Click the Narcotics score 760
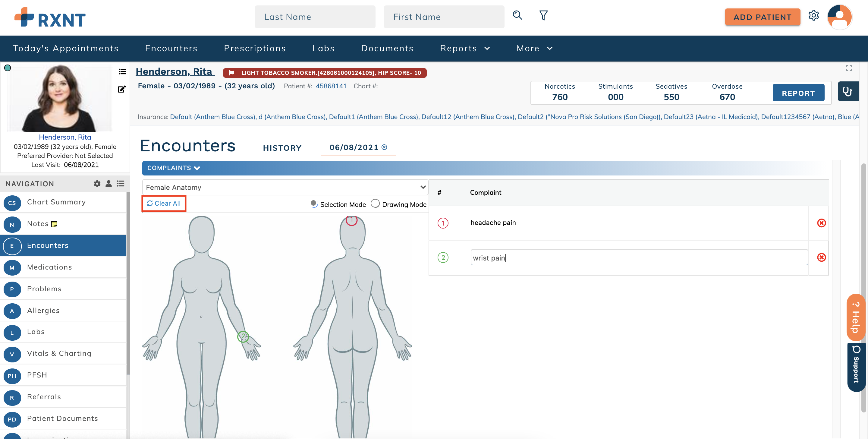The image size is (868, 439). click(559, 97)
